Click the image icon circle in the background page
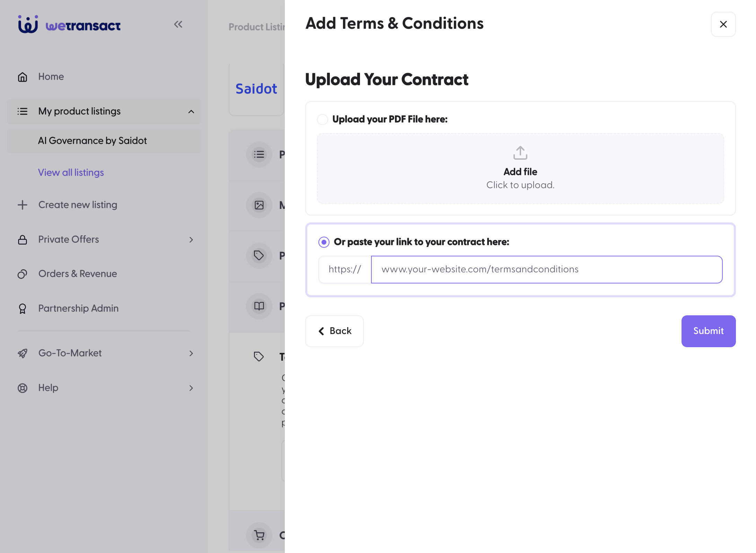 (259, 205)
